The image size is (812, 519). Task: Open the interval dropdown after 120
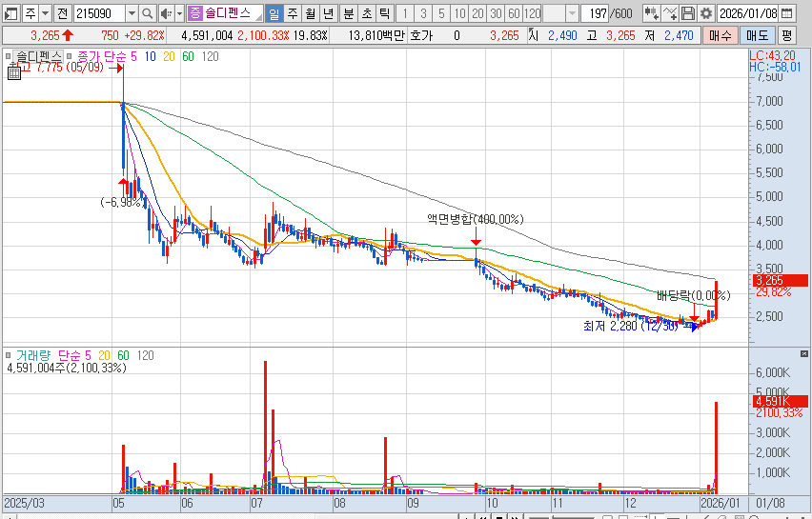(572, 13)
